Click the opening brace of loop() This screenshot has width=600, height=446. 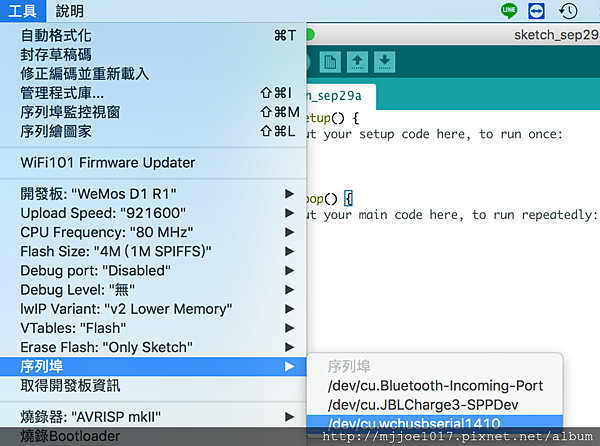pyautogui.click(x=348, y=199)
